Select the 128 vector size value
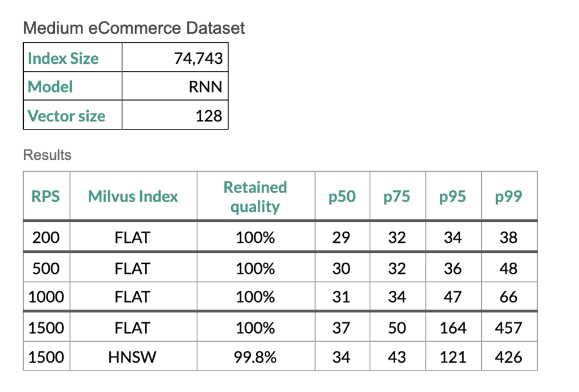579x392 pixels. (209, 116)
